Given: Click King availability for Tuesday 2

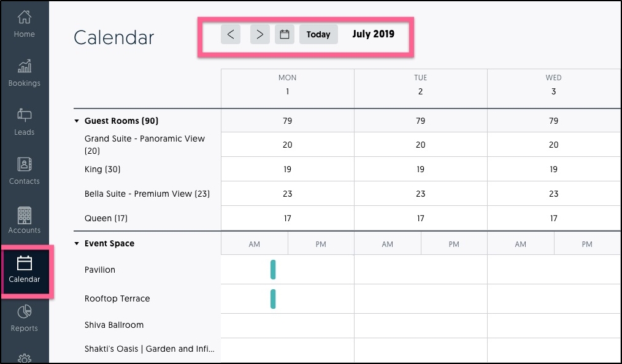Looking at the screenshot, I should tap(420, 169).
